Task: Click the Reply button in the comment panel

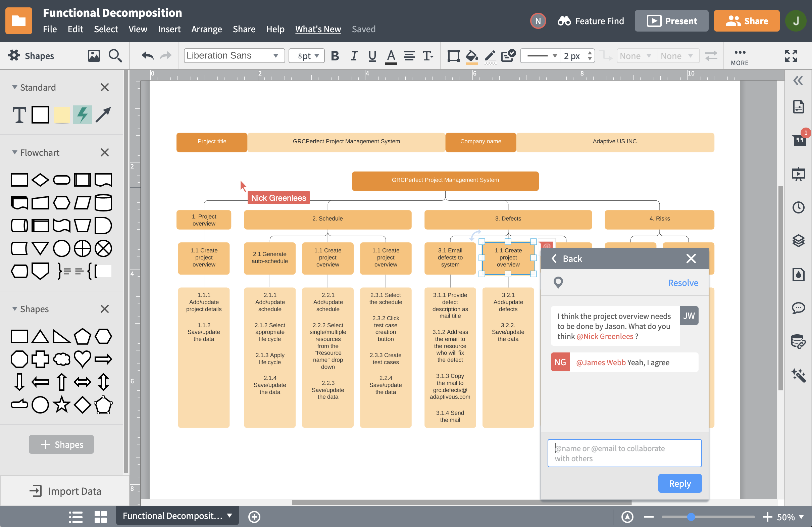Action: 679,483
